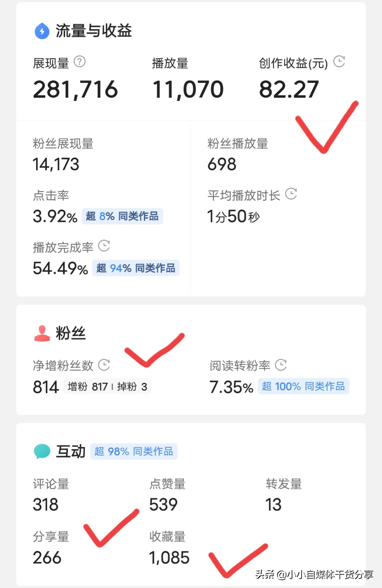Click the 增粉 817 detail text
Screen dimensions: 382x588
[x=87, y=386]
